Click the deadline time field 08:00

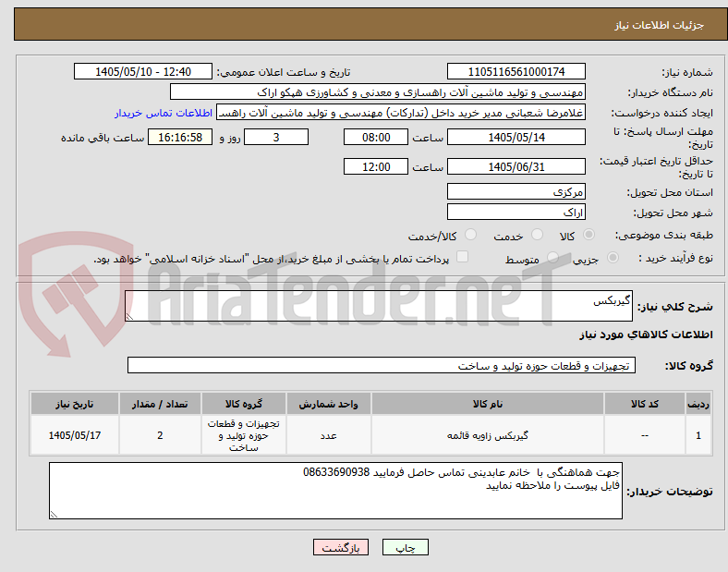[x=376, y=137]
